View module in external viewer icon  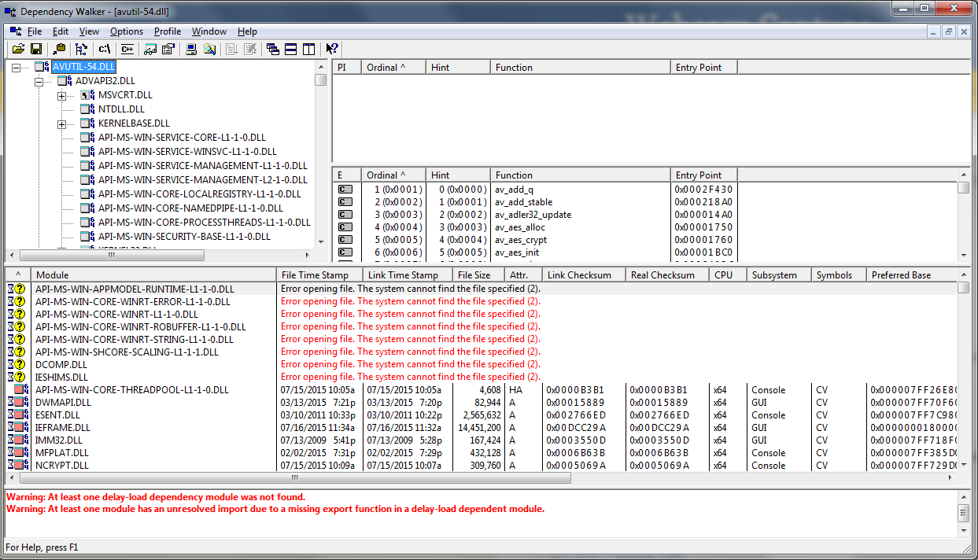(150, 49)
